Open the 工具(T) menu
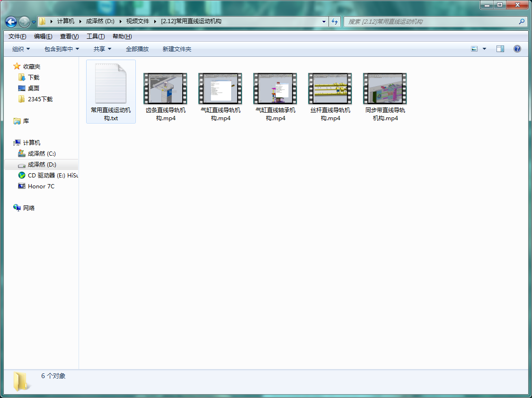 point(95,36)
